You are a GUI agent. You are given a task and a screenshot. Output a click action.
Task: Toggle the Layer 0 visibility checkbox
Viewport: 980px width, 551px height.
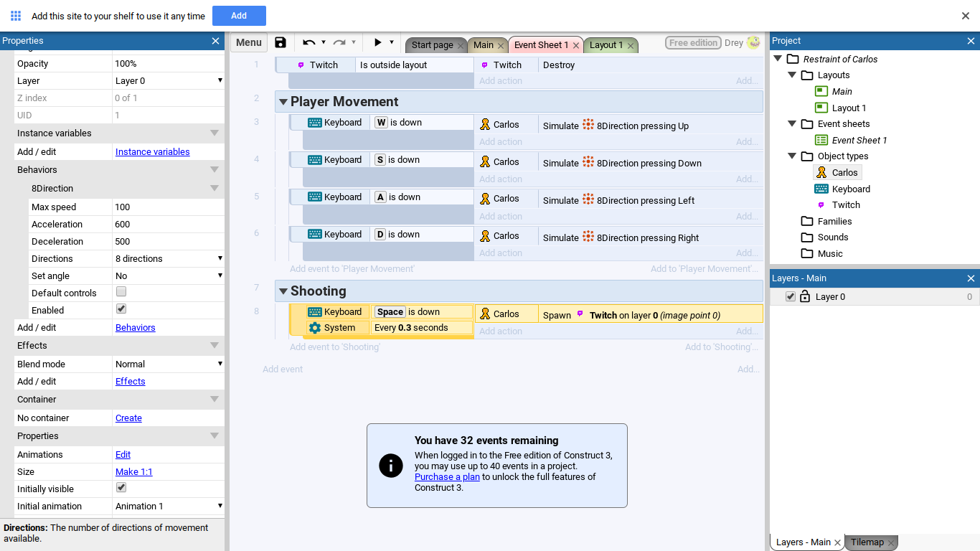click(791, 296)
